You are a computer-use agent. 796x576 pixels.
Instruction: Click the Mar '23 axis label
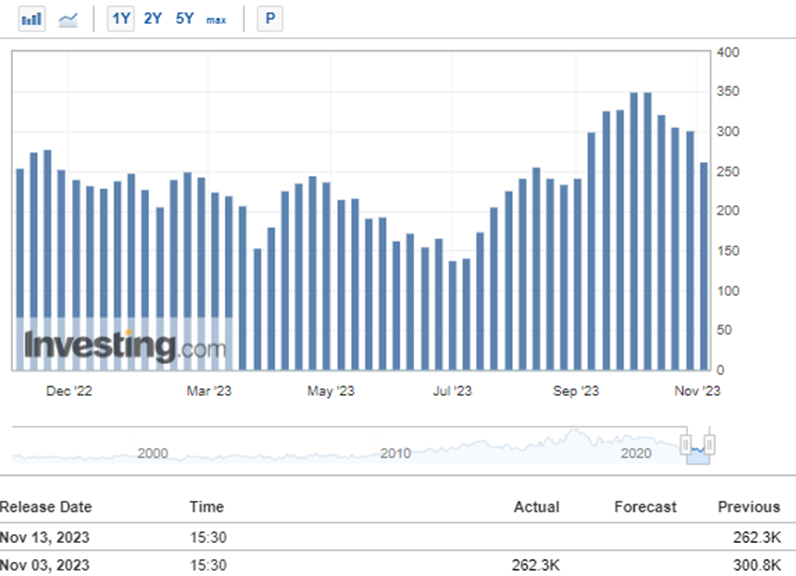point(209,391)
